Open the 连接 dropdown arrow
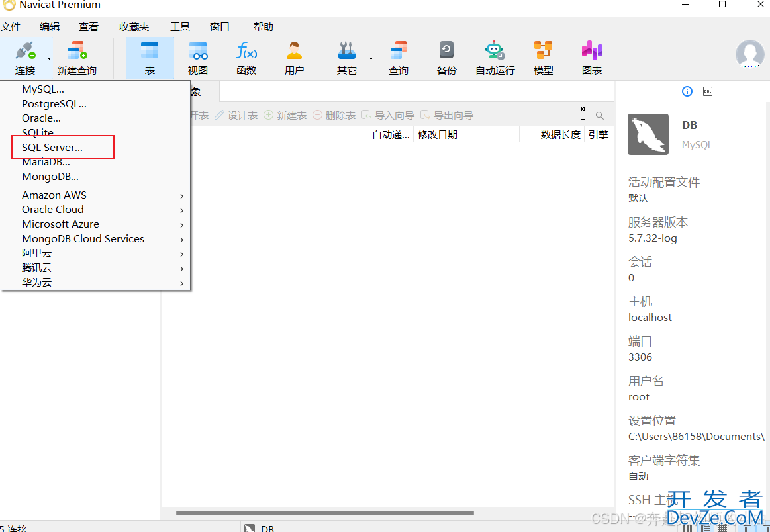Image resolution: width=770 pixels, height=532 pixels. [49, 58]
